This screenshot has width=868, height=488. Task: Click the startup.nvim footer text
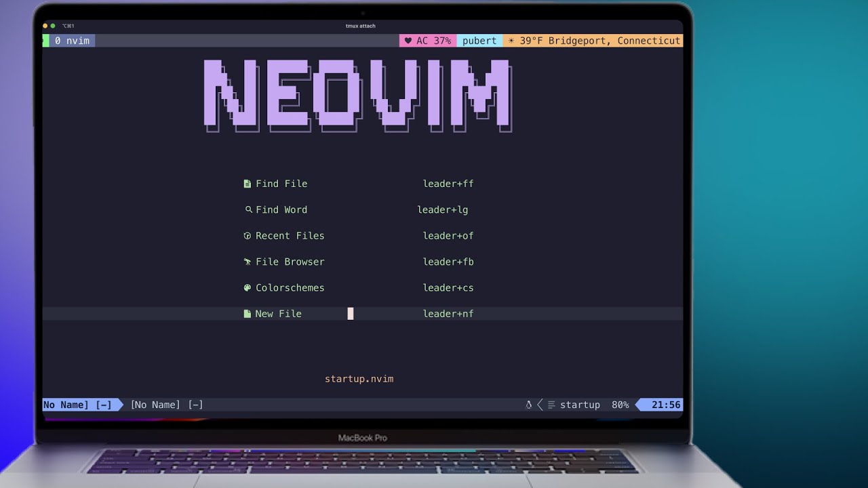tap(359, 379)
